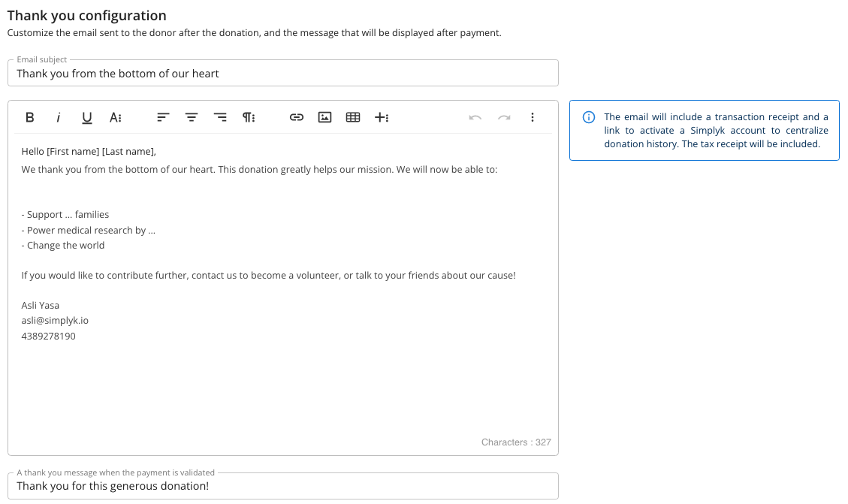Screen dimensions: 848x504
Task: Insert an image into the email
Action: pyautogui.click(x=324, y=117)
